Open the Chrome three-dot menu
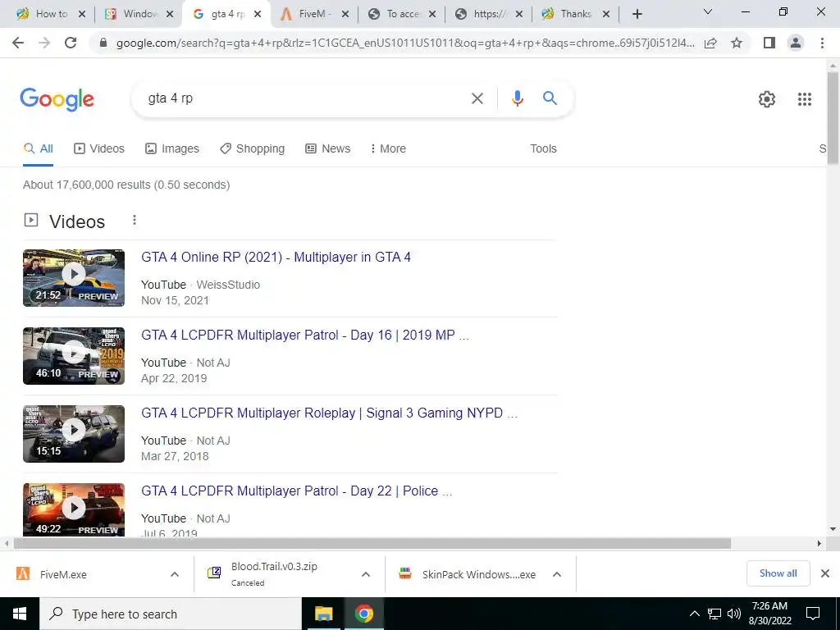Image resolution: width=840 pixels, height=630 pixels. [x=822, y=43]
